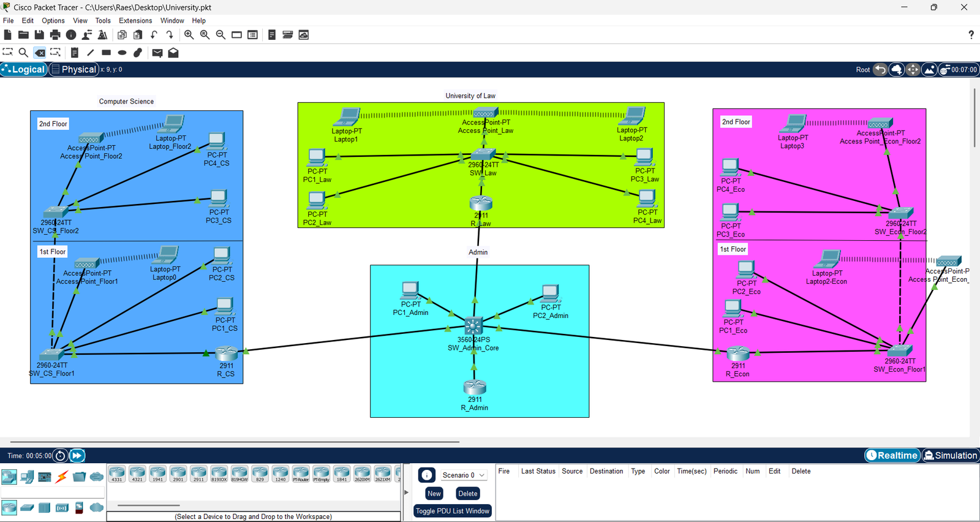Open the Tools menu
This screenshot has height=522, width=980.
point(103,20)
